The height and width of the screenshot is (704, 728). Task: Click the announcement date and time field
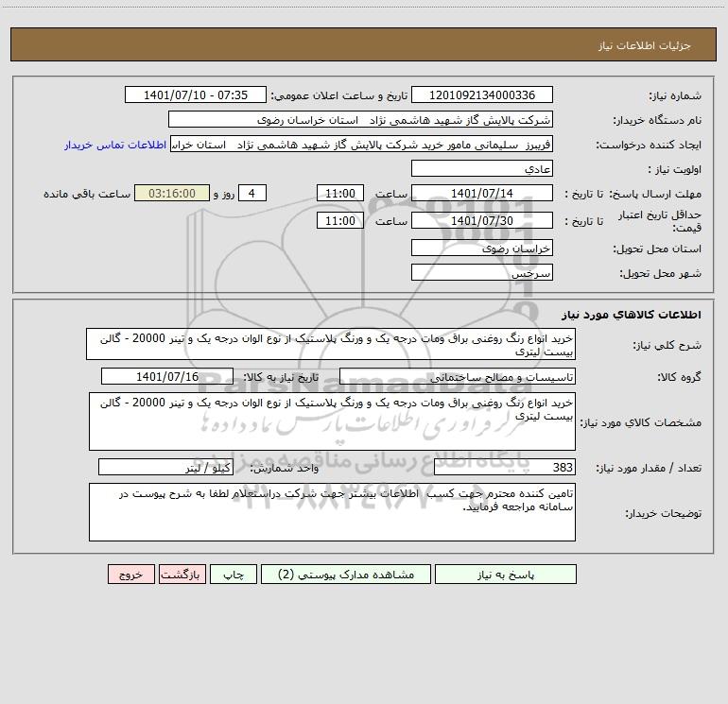[x=196, y=94]
